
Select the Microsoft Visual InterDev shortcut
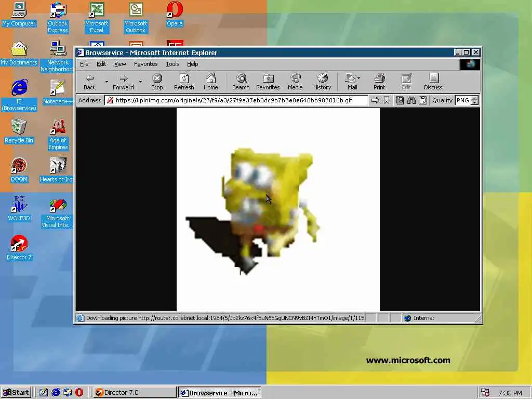click(58, 212)
